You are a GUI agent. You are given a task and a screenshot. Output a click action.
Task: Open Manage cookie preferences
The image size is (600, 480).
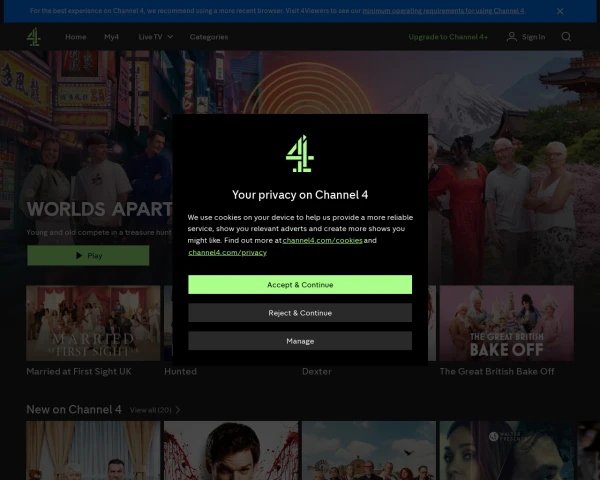[x=300, y=341]
